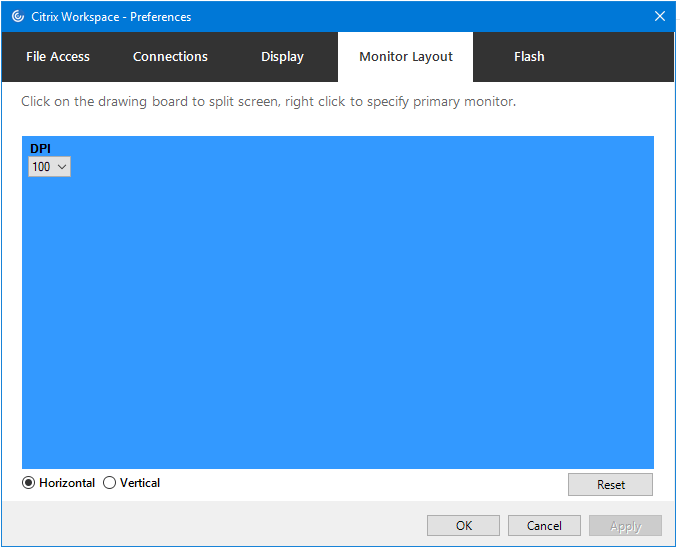Click the greyed-out Apply button
Image resolution: width=680 pixels, height=550 pixels.
(625, 526)
